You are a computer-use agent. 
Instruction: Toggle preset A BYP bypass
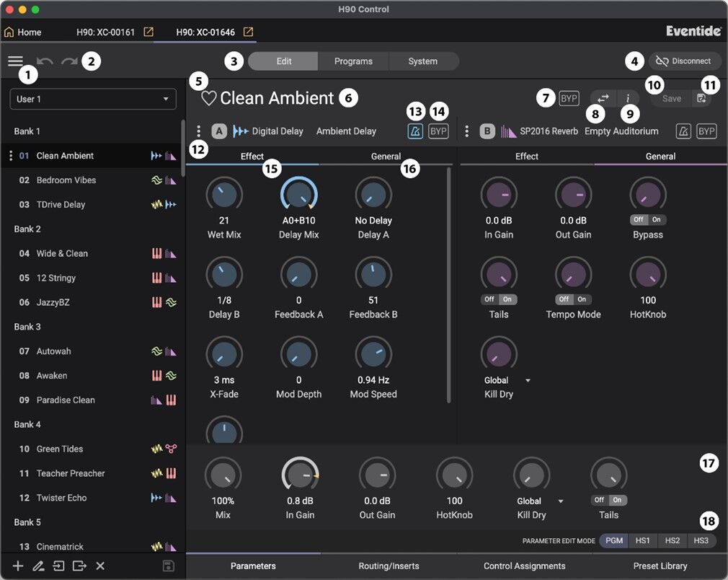(x=438, y=131)
